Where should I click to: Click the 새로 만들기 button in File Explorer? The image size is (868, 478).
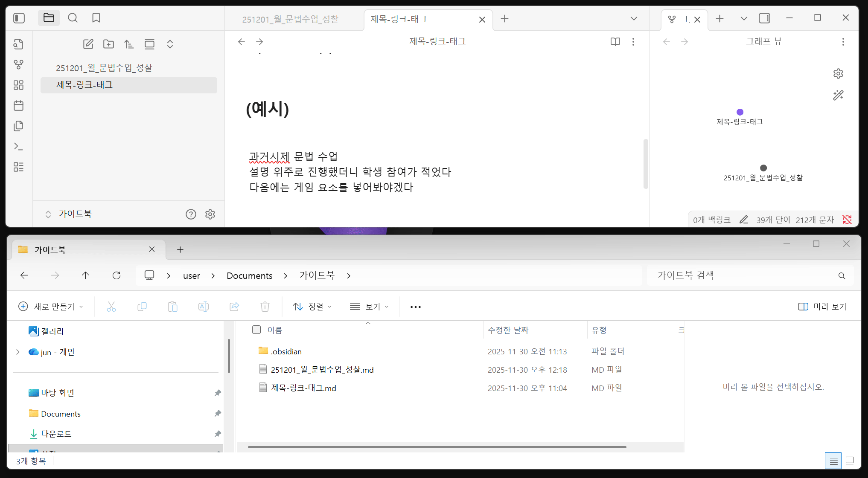[x=50, y=307]
